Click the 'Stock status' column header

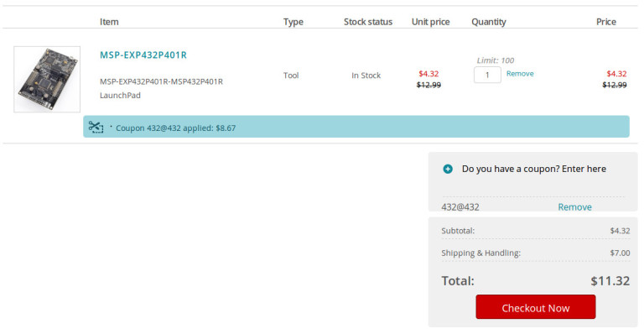click(x=368, y=22)
